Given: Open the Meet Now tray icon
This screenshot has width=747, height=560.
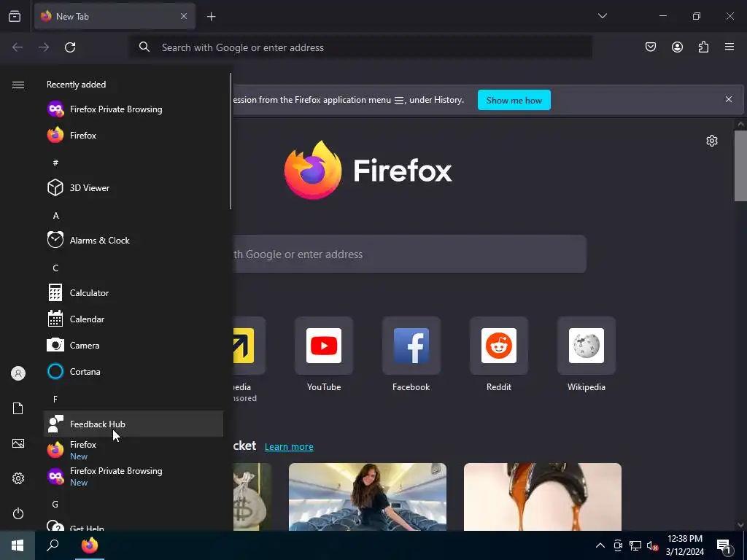Looking at the screenshot, I should click(618, 545).
